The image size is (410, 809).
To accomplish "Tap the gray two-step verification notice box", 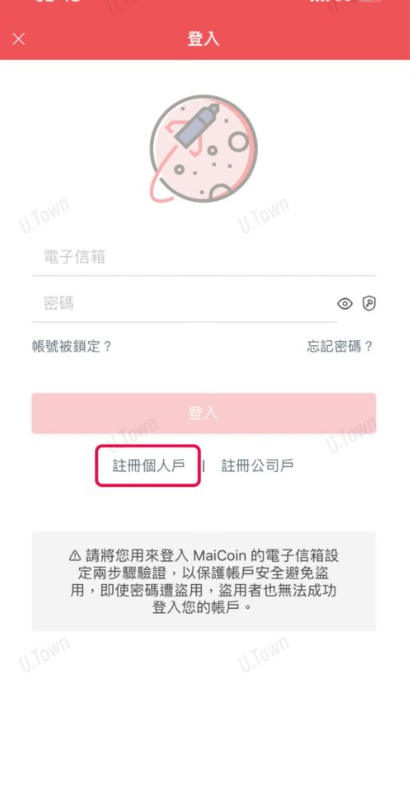I will [x=204, y=581].
